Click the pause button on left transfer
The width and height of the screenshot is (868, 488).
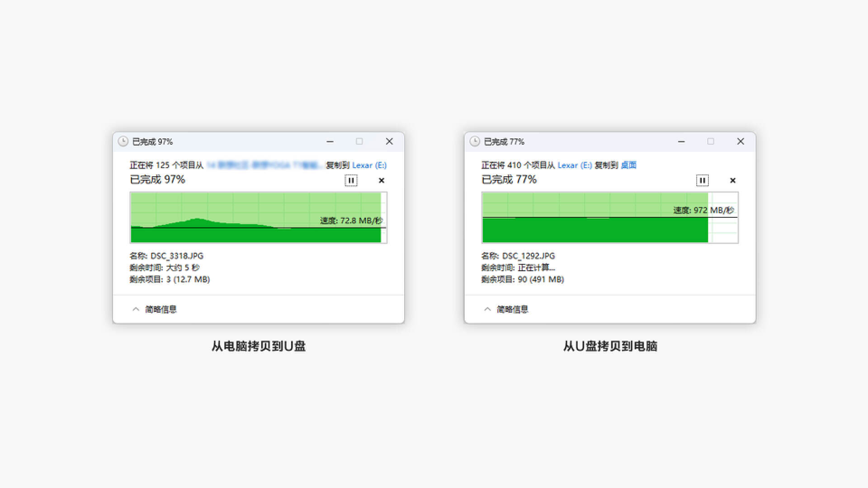(x=350, y=181)
